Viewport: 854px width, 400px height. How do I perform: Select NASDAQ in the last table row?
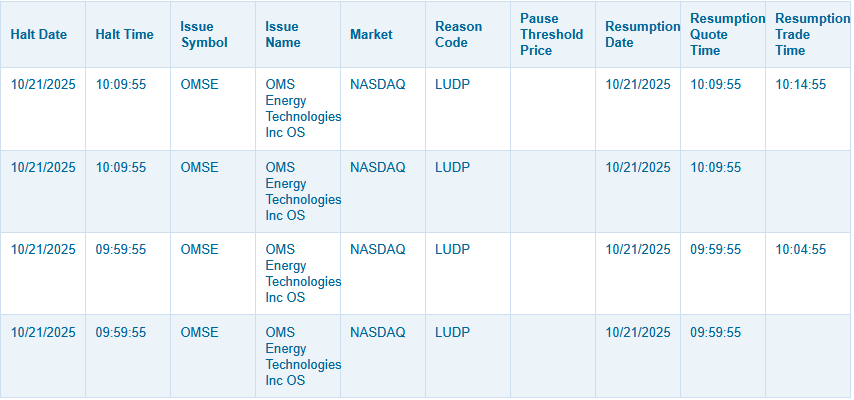[x=378, y=332]
